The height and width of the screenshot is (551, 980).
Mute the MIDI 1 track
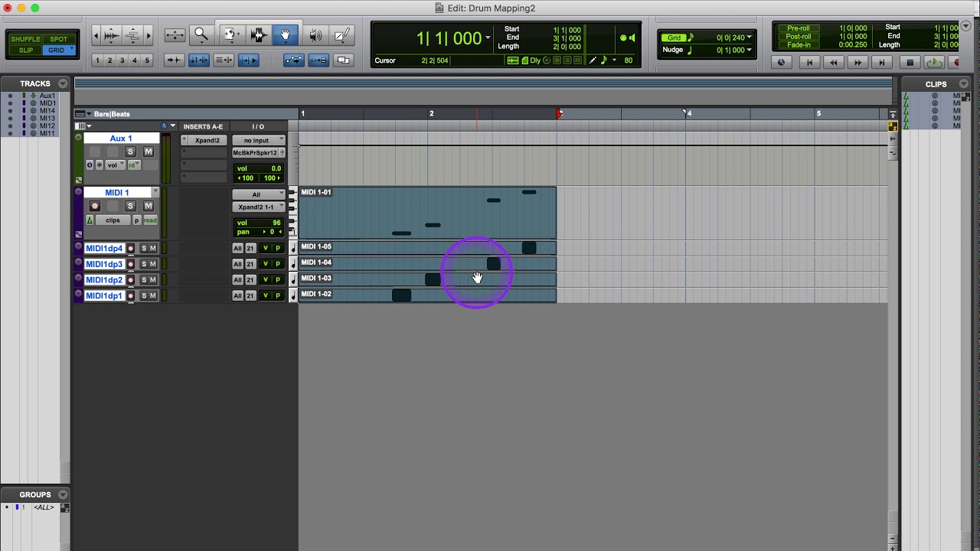coord(148,206)
